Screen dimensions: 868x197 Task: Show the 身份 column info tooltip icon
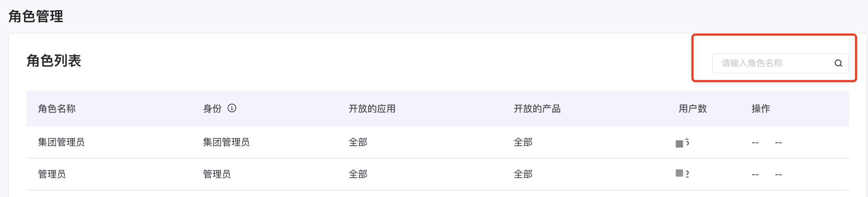click(232, 108)
